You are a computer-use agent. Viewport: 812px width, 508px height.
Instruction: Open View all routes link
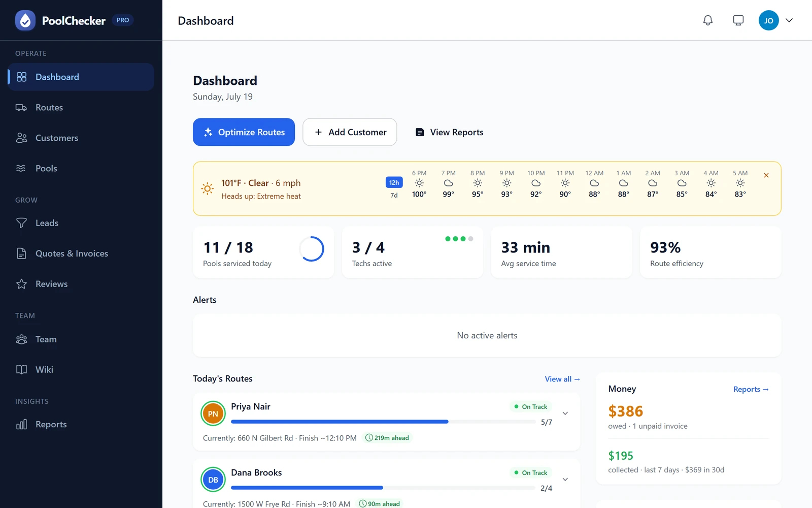(x=562, y=379)
